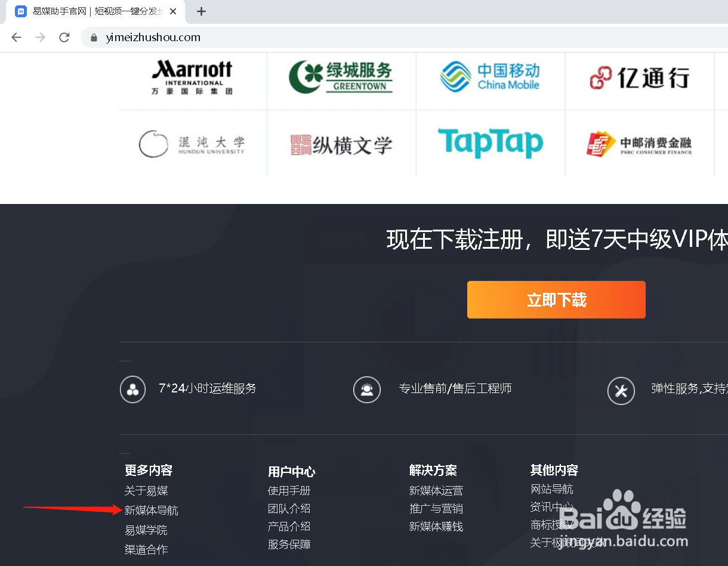Click the orange 立即下载 button
The height and width of the screenshot is (566, 728).
coord(556,299)
